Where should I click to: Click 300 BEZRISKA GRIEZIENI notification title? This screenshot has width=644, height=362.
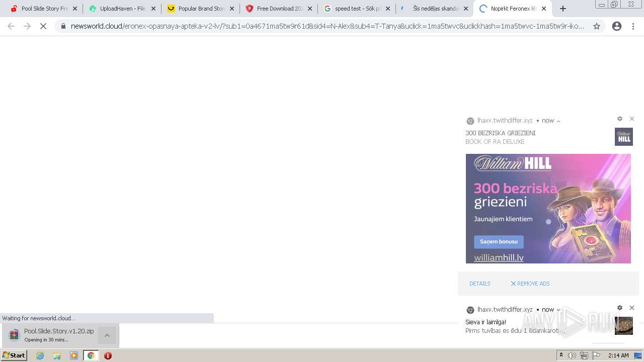pyautogui.click(x=501, y=133)
